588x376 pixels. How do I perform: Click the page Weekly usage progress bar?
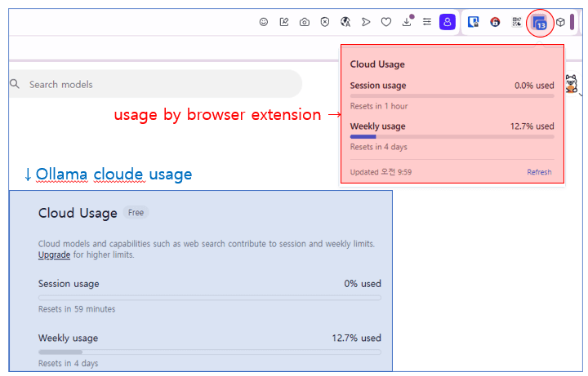pyautogui.click(x=210, y=352)
